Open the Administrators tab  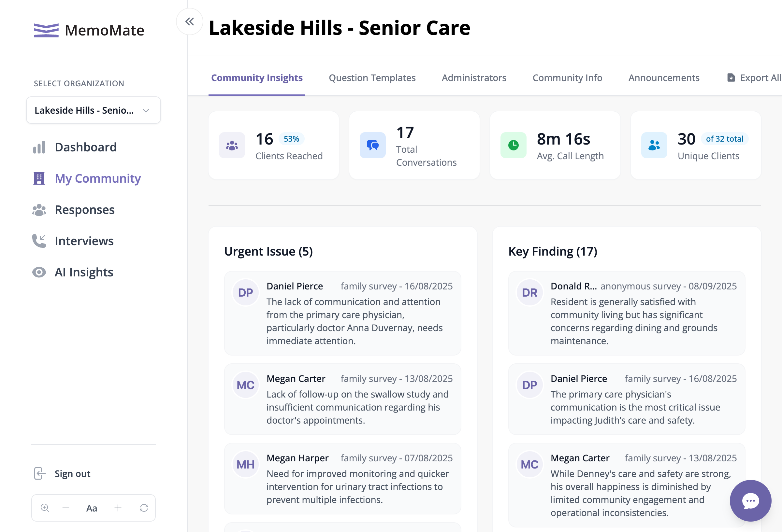pyautogui.click(x=474, y=78)
